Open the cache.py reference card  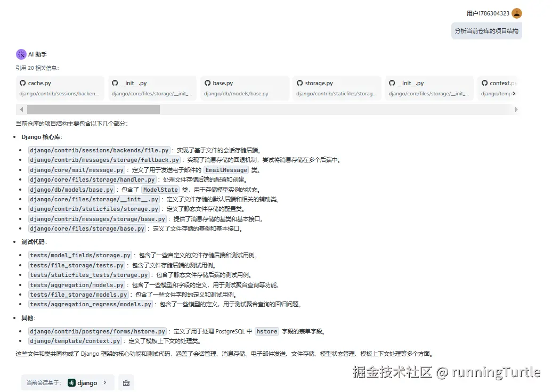[60, 88]
